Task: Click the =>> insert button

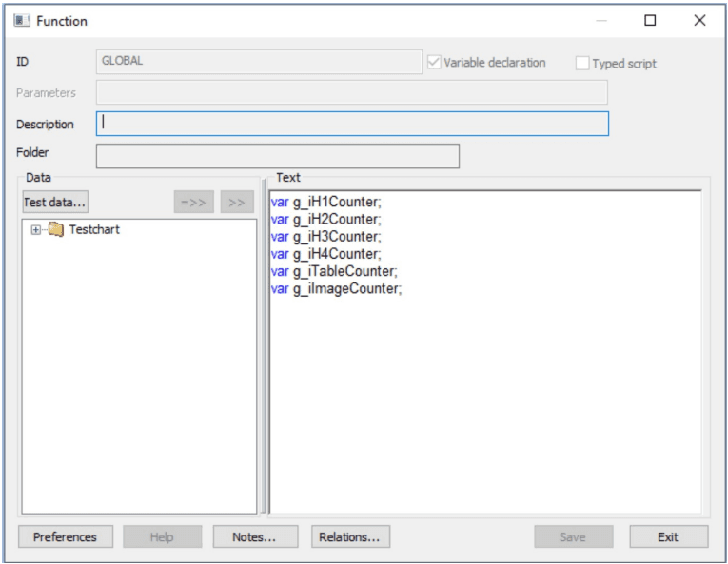Action: coord(193,202)
